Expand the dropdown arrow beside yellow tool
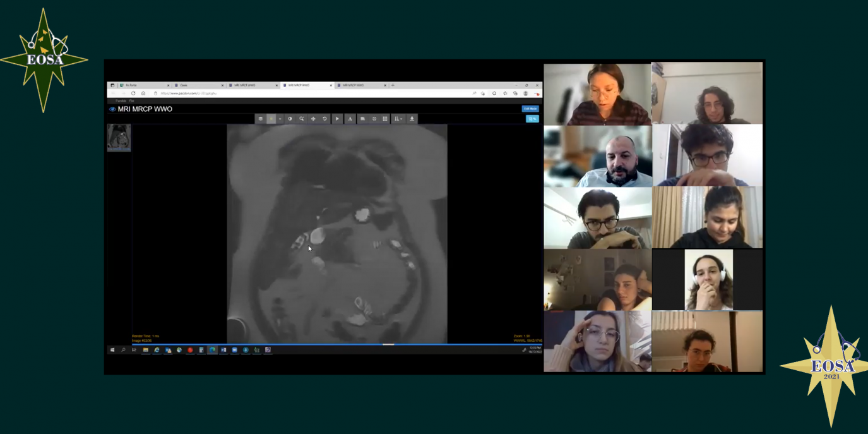 tap(280, 119)
